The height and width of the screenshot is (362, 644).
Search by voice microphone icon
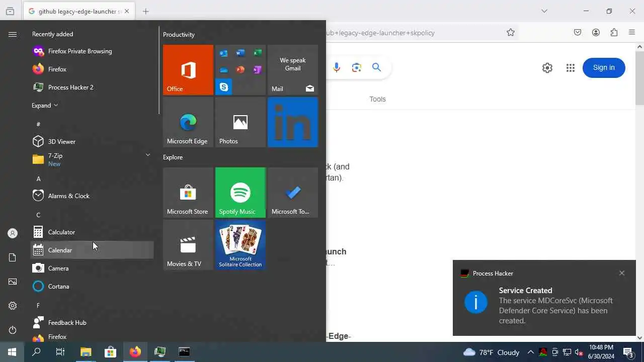(x=337, y=67)
